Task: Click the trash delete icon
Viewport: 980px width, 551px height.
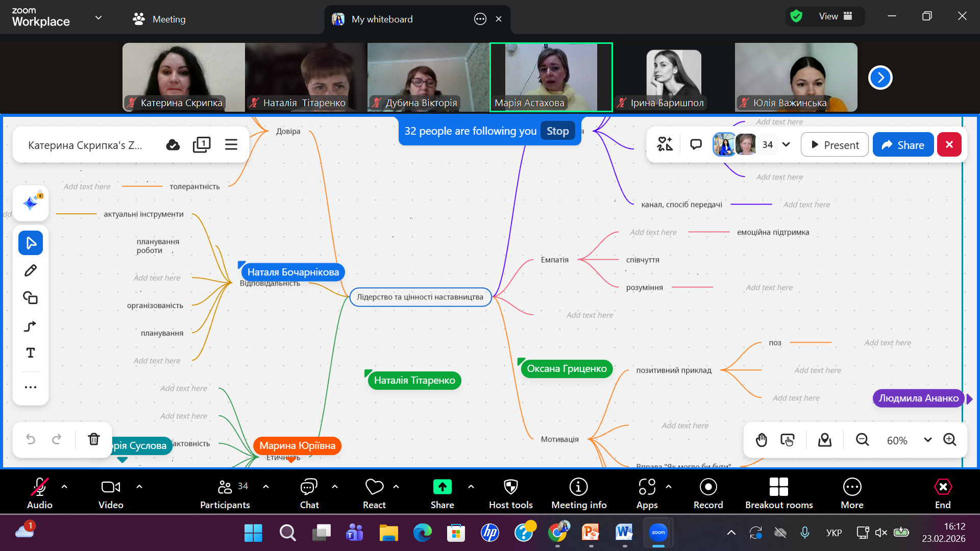Action: (94, 439)
